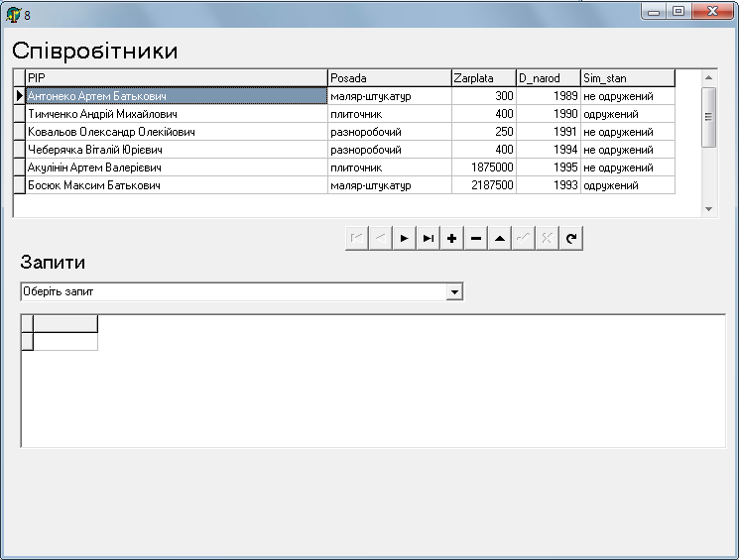Click the PIP column header
This screenshot has width=739, height=560.
point(177,78)
